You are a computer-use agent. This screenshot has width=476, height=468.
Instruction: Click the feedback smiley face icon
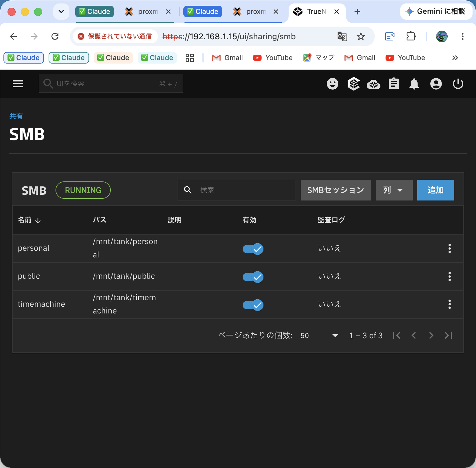(333, 84)
